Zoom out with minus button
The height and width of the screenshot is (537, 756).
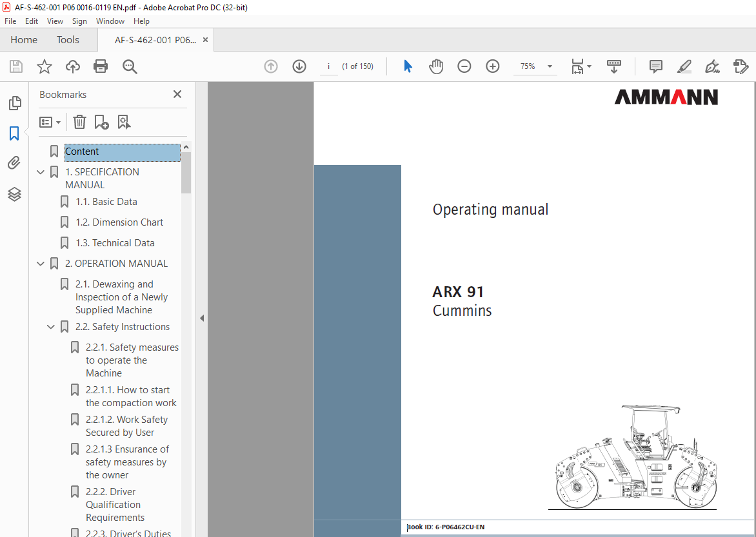click(464, 66)
